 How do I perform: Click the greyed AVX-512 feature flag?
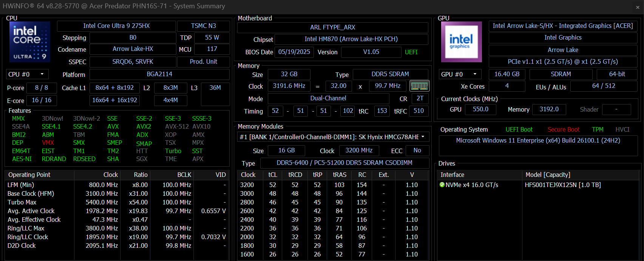tap(177, 127)
